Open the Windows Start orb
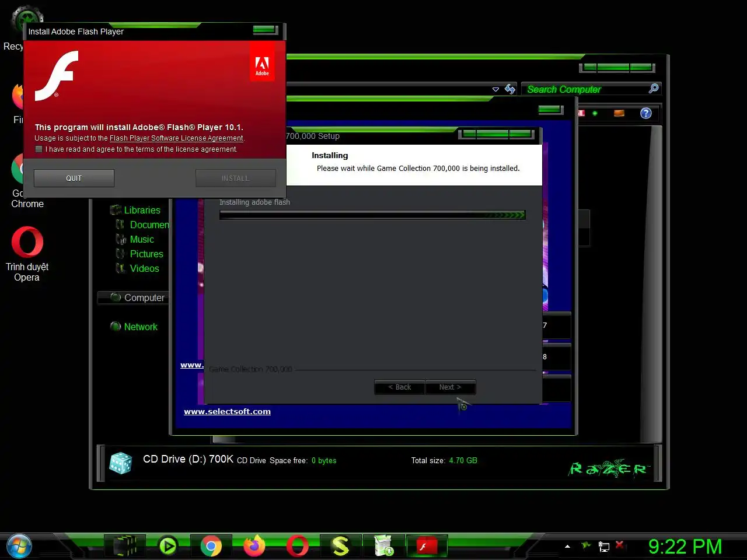The image size is (747, 560). 19,546
